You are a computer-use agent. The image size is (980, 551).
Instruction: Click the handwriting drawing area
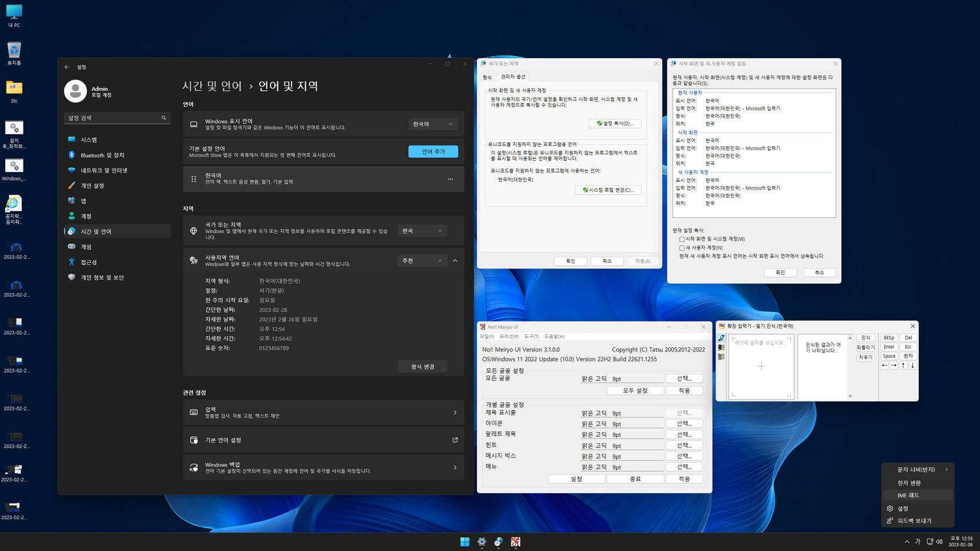point(761,367)
